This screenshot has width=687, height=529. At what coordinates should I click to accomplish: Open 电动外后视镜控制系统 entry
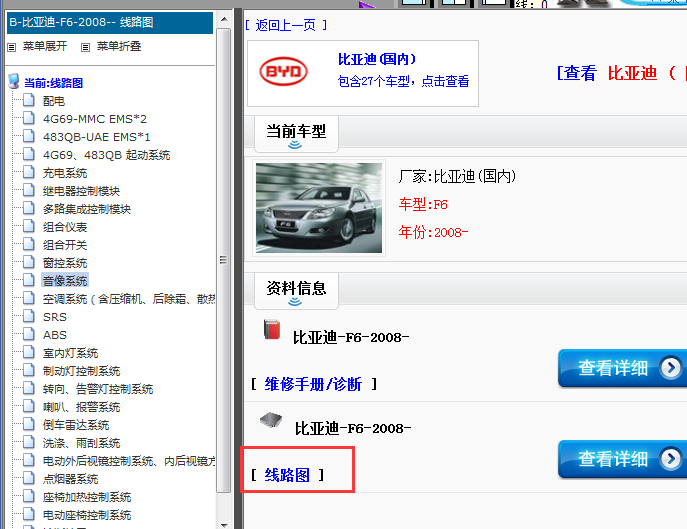(x=129, y=461)
